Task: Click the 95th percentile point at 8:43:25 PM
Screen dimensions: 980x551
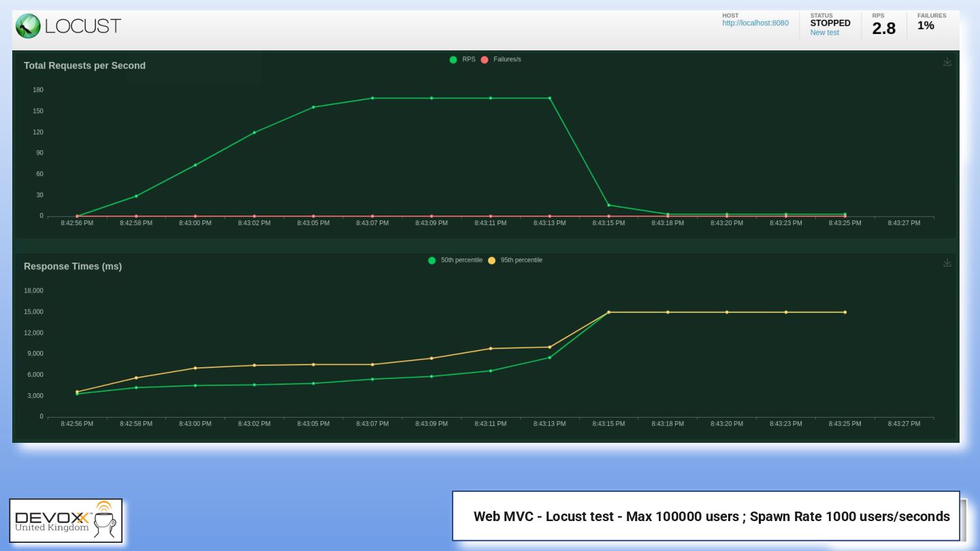Action: pos(845,312)
